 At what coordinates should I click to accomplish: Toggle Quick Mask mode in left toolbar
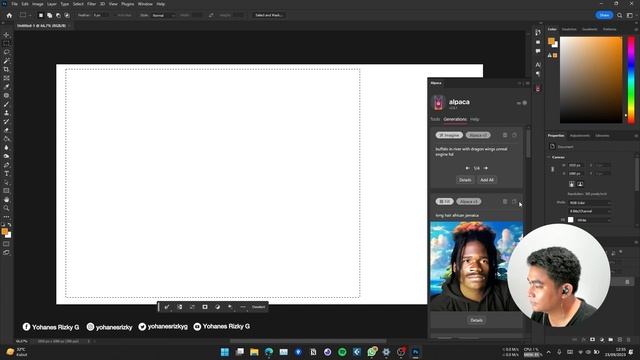6,244
